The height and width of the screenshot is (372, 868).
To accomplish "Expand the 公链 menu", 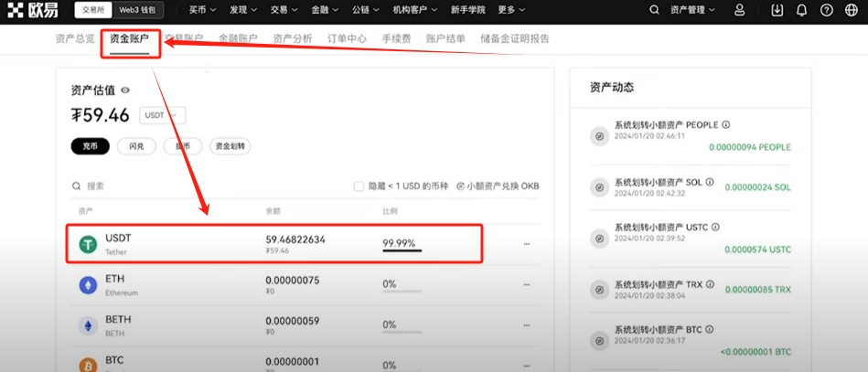I will point(367,10).
